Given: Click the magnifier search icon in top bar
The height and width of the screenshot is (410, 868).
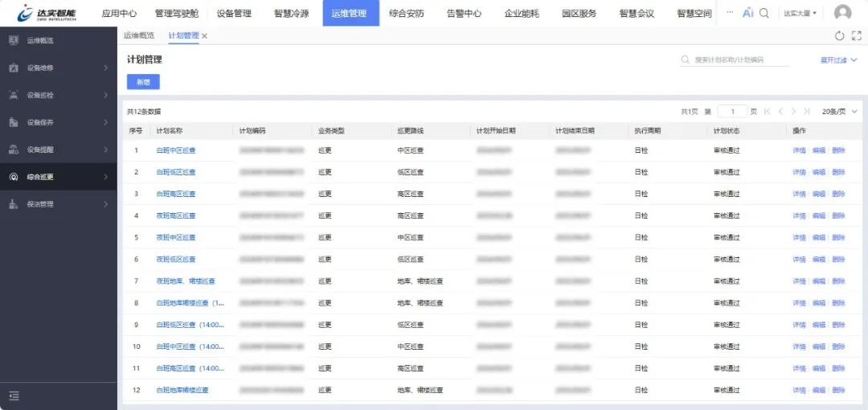Looking at the screenshot, I should click(764, 13).
